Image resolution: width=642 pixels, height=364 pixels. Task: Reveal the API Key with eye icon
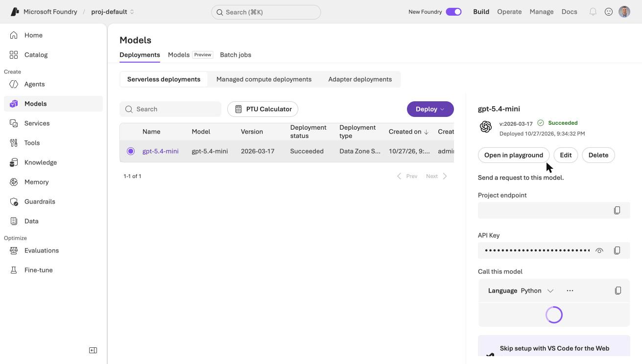pos(599,250)
